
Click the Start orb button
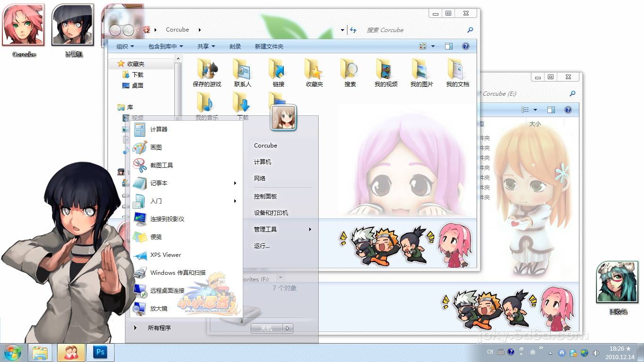13,353
